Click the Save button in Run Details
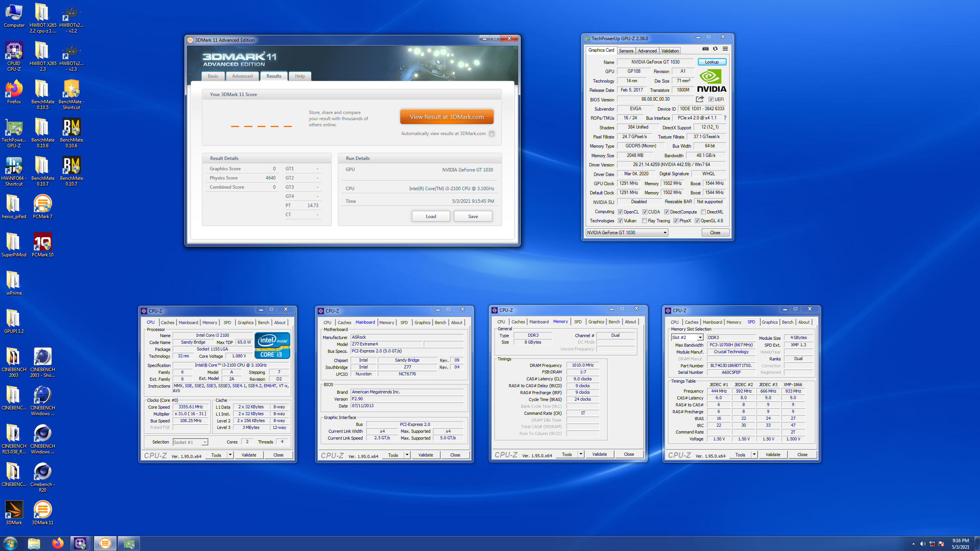The height and width of the screenshot is (551, 980). [473, 217]
